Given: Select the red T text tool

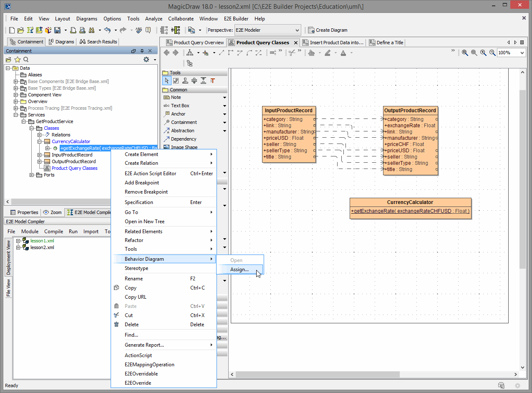Looking at the screenshot, I should point(212,81).
